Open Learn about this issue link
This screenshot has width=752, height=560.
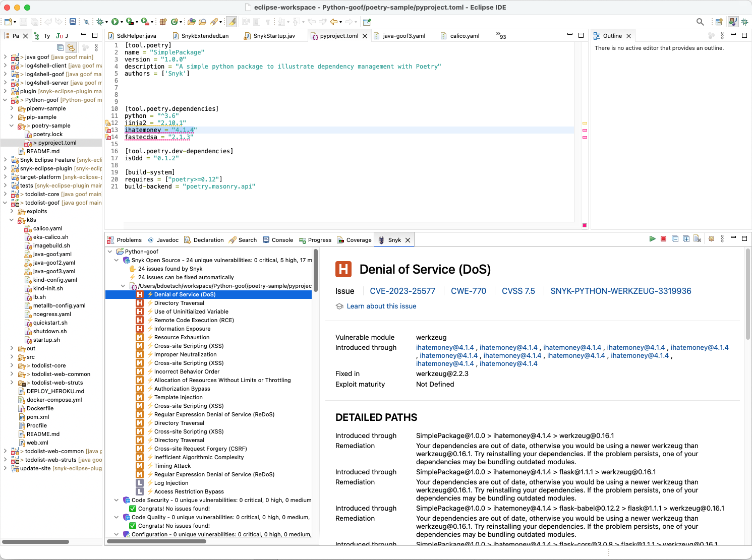[381, 306]
